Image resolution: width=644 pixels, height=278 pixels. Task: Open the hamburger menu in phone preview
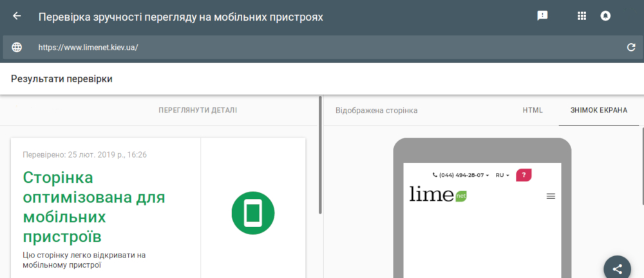click(551, 196)
